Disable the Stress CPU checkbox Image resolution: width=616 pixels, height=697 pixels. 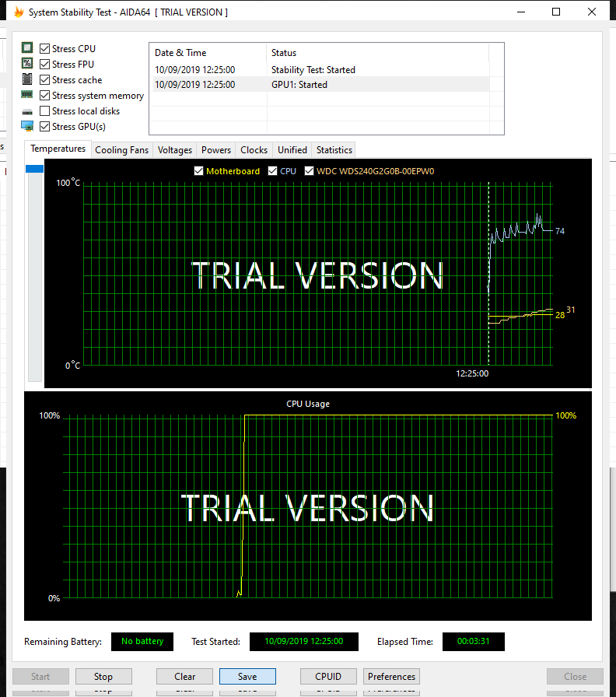click(45, 49)
